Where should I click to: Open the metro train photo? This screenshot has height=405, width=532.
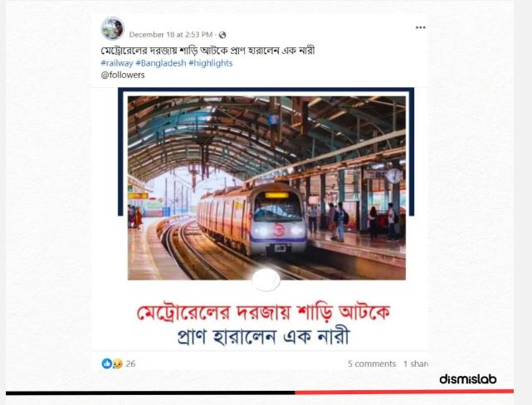coord(266,188)
